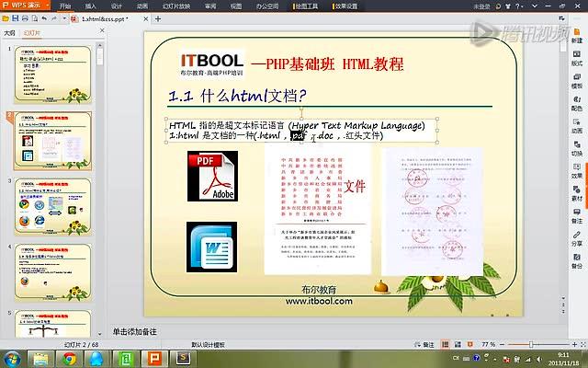Open the help question mark menu
Screen dimensions: 588x368
[519, 6]
